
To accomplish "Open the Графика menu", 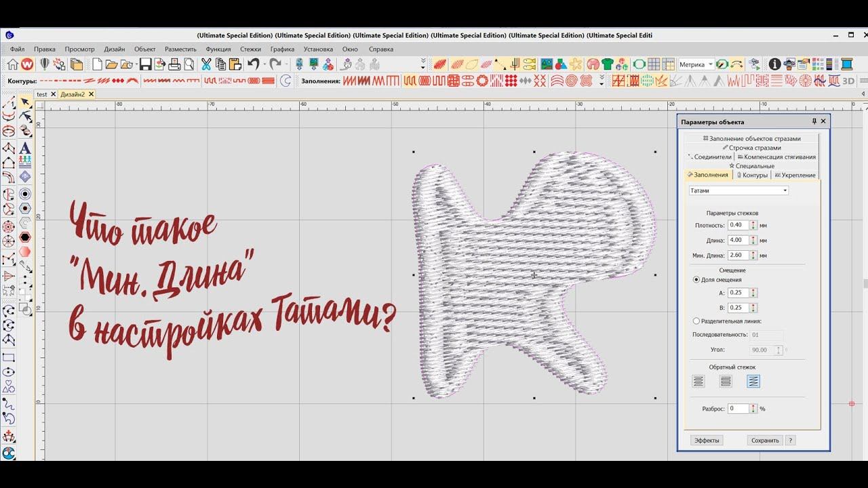I will point(282,49).
